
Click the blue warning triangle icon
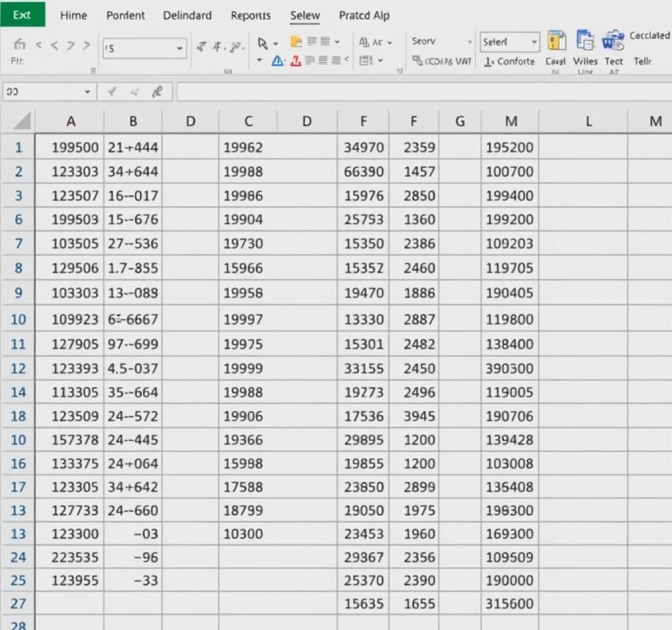[278, 61]
